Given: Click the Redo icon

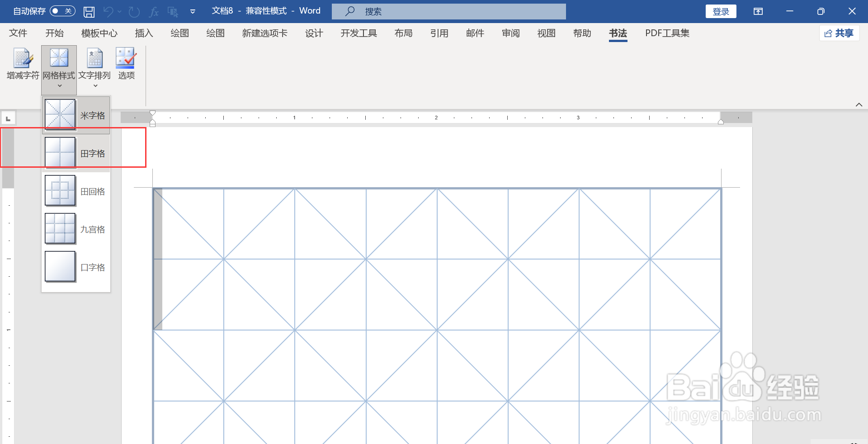Looking at the screenshot, I should coord(134,11).
